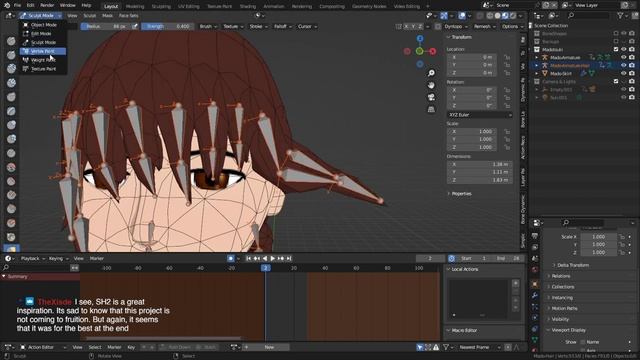Screen dimensions: 640x360
Task: Open the Animation workspace tab
Action: (x=273, y=7)
